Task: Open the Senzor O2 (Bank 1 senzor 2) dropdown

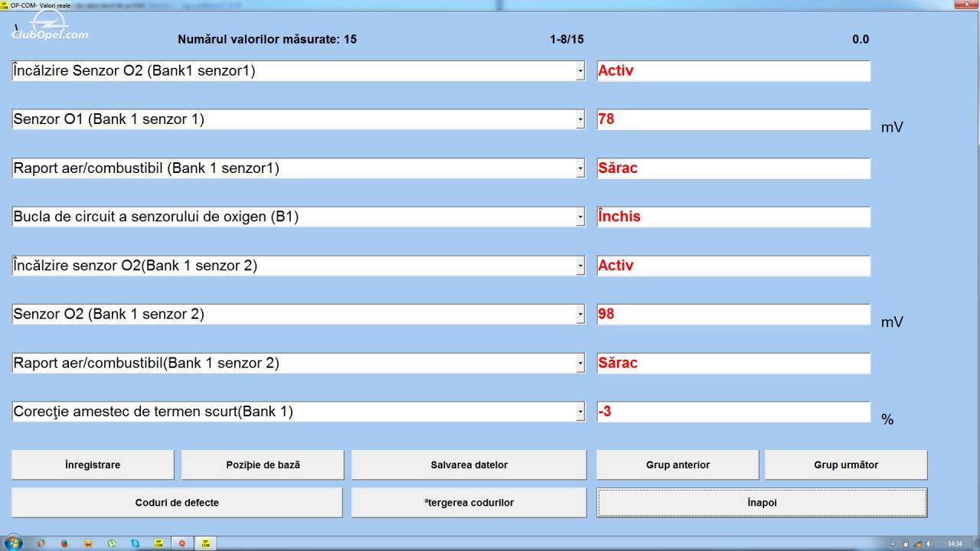Action: 580,315
